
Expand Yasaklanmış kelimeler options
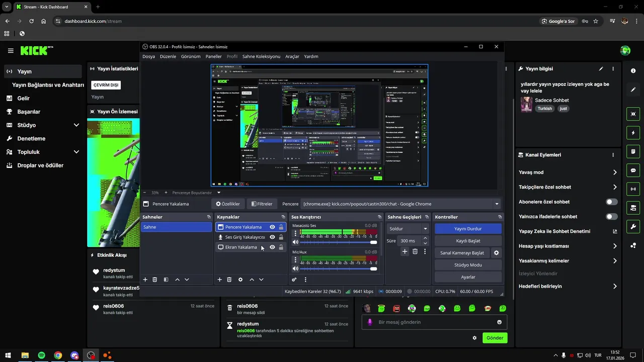(615, 261)
